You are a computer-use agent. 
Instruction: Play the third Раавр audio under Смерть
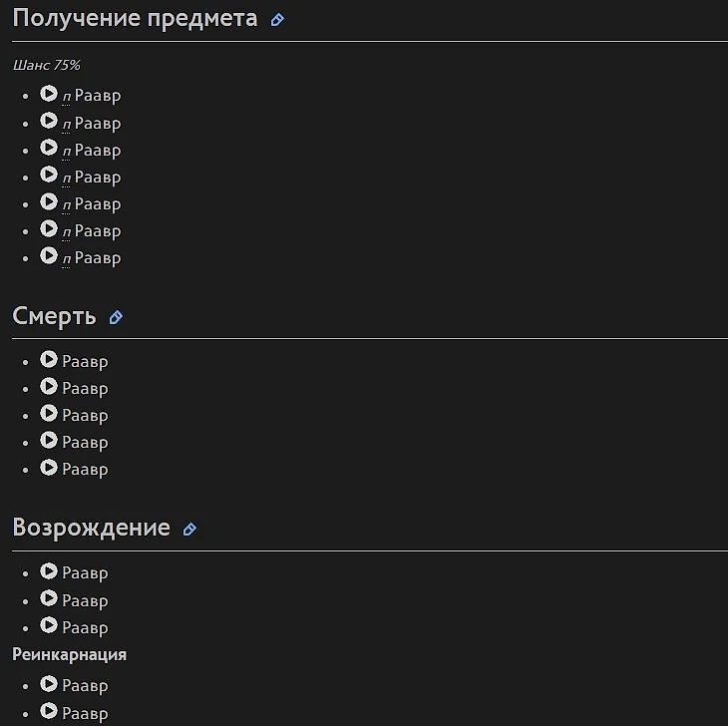click(49, 413)
